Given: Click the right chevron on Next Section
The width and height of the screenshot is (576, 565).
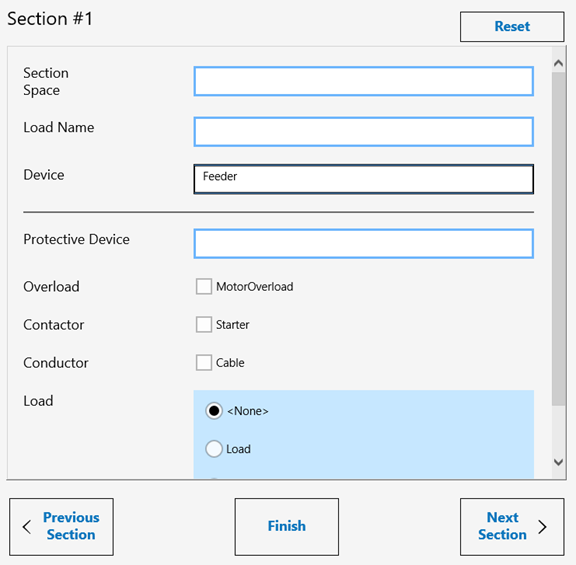Looking at the screenshot, I should click(x=543, y=527).
